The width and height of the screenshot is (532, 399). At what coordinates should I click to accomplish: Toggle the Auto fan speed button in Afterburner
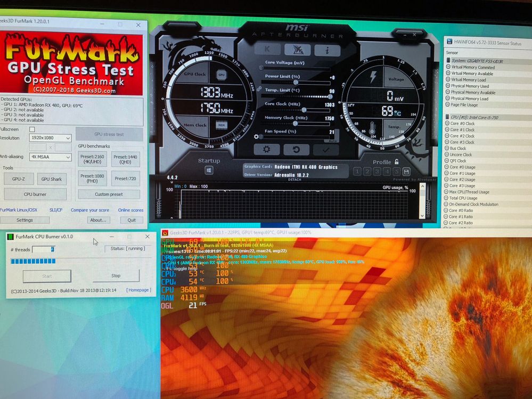coord(333,141)
